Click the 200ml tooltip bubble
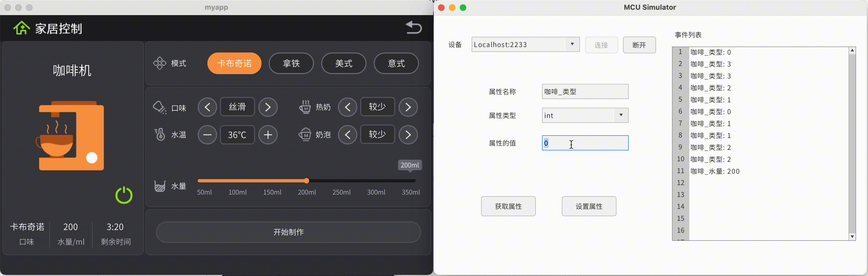 click(410, 165)
